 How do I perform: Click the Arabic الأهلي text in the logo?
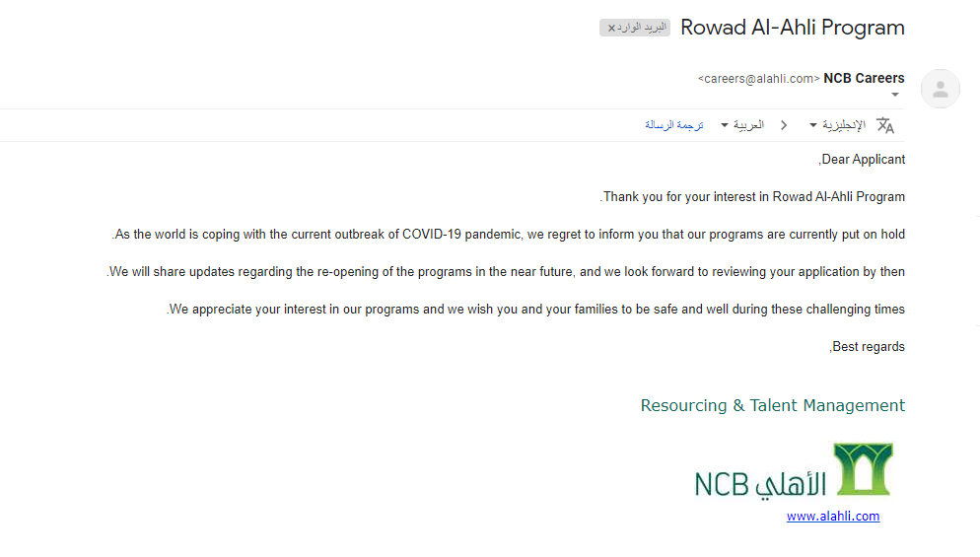tap(791, 484)
